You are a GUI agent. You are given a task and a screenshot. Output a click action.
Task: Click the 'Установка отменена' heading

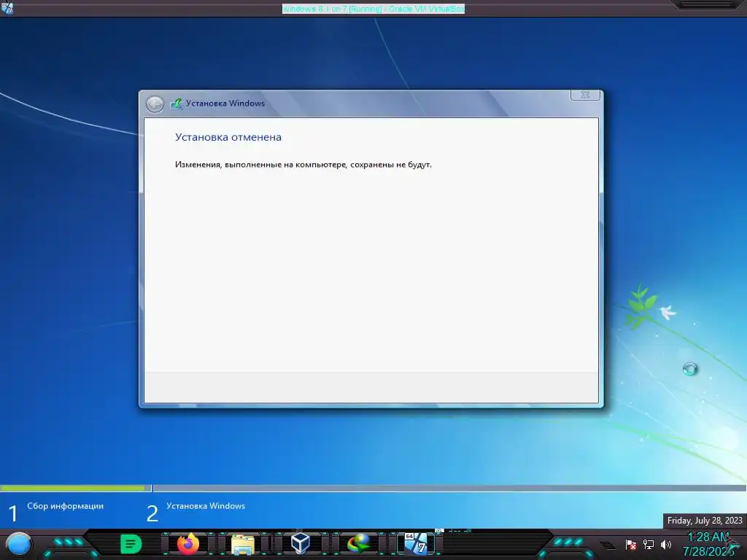tap(228, 137)
